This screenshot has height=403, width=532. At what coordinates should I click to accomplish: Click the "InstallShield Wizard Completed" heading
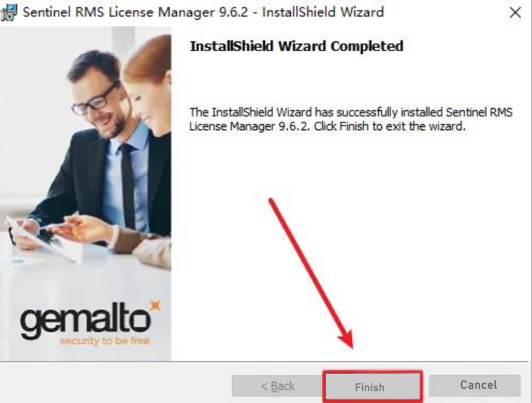point(296,46)
